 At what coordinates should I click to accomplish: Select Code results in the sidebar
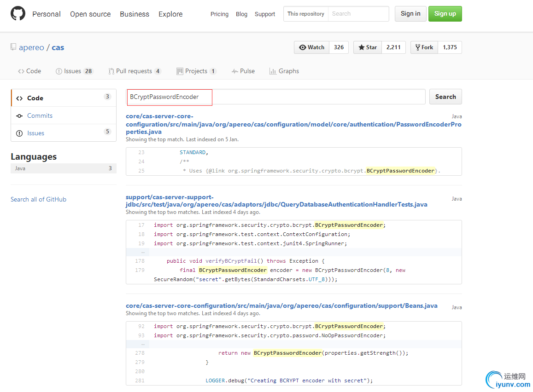coord(64,98)
